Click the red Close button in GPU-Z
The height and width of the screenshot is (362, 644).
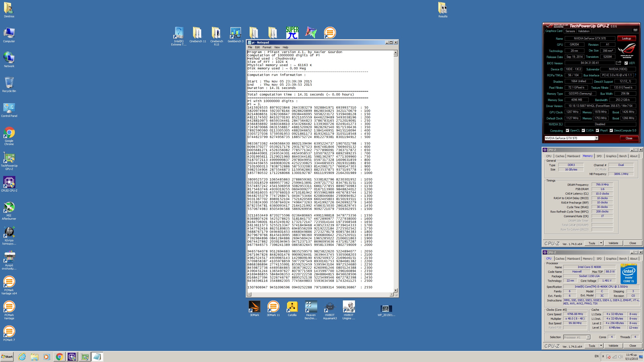click(629, 138)
